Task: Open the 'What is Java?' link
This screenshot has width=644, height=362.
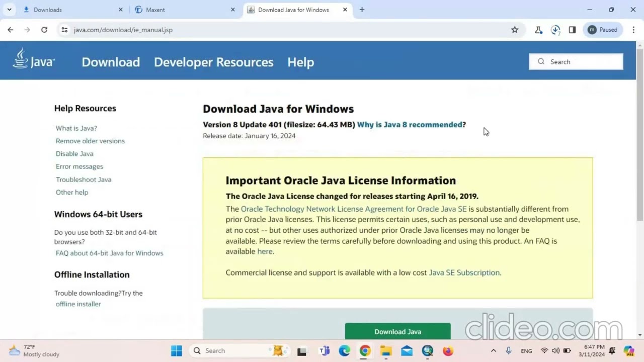Action: coord(76,128)
